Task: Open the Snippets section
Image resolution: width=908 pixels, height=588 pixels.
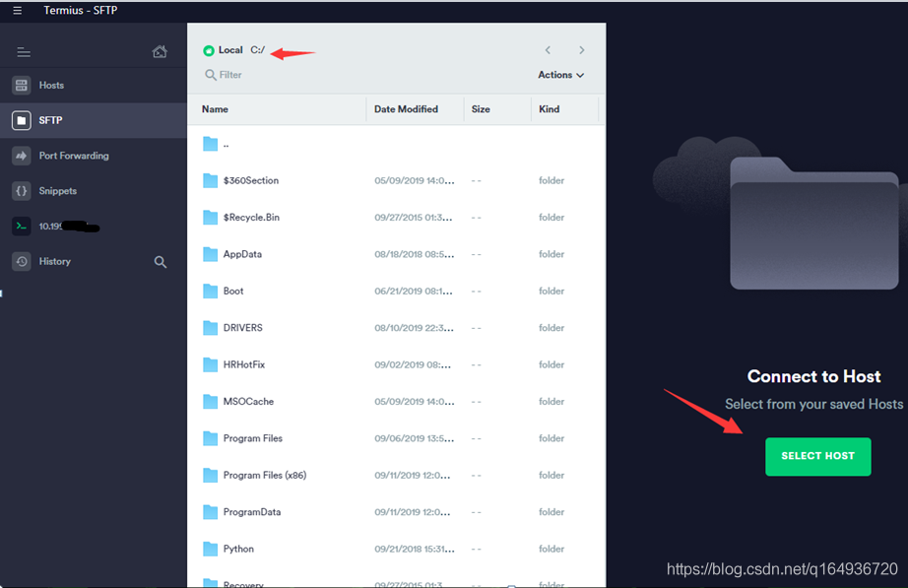Action: (94, 191)
